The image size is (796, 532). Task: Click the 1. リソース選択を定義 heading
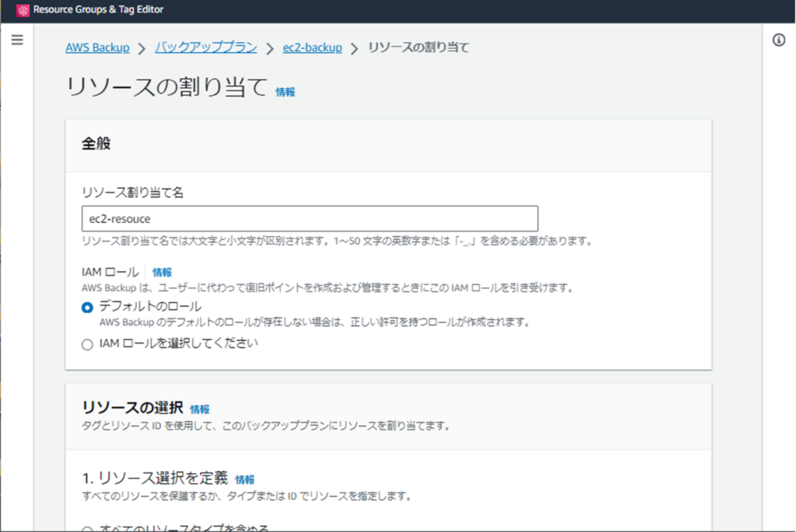(x=155, y=478)
